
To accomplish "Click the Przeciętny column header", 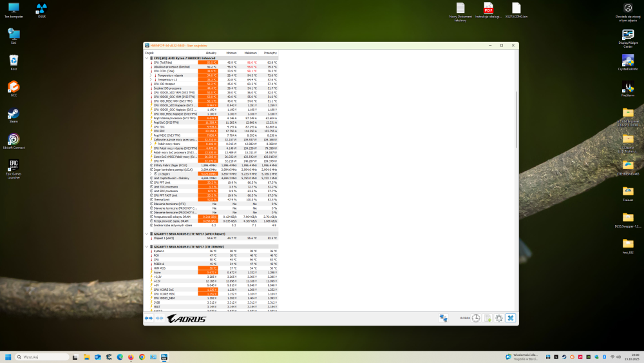I will point(270,53).
